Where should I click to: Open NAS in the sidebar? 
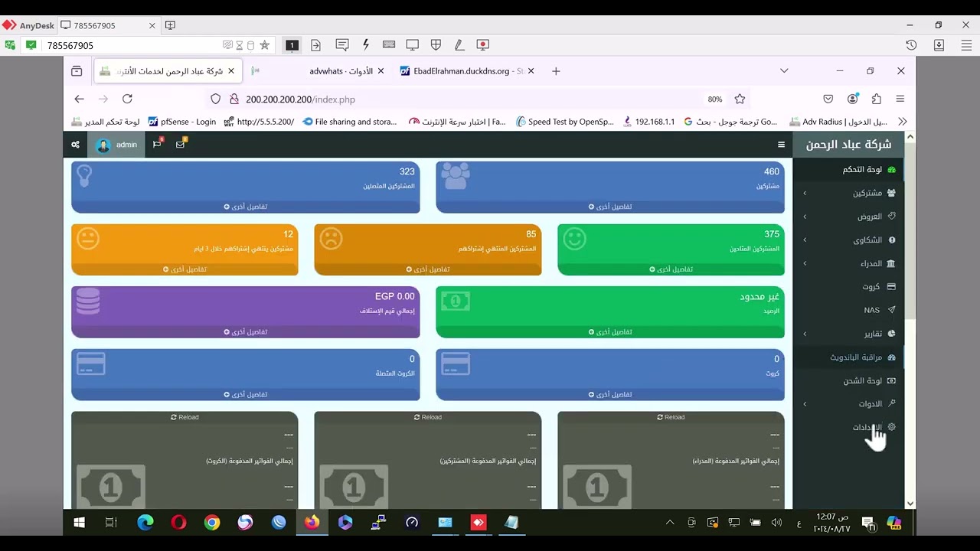(848, 310)
